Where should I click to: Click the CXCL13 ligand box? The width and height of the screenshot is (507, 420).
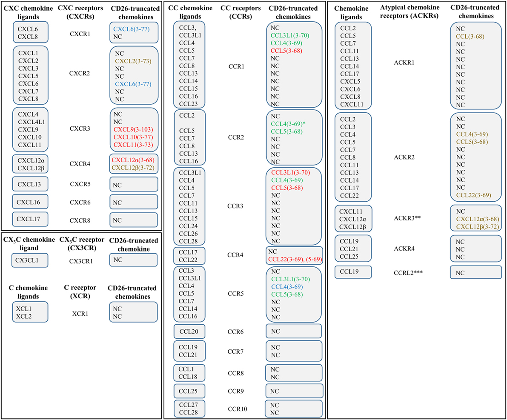pyautogui.click(x=30, y=184)
